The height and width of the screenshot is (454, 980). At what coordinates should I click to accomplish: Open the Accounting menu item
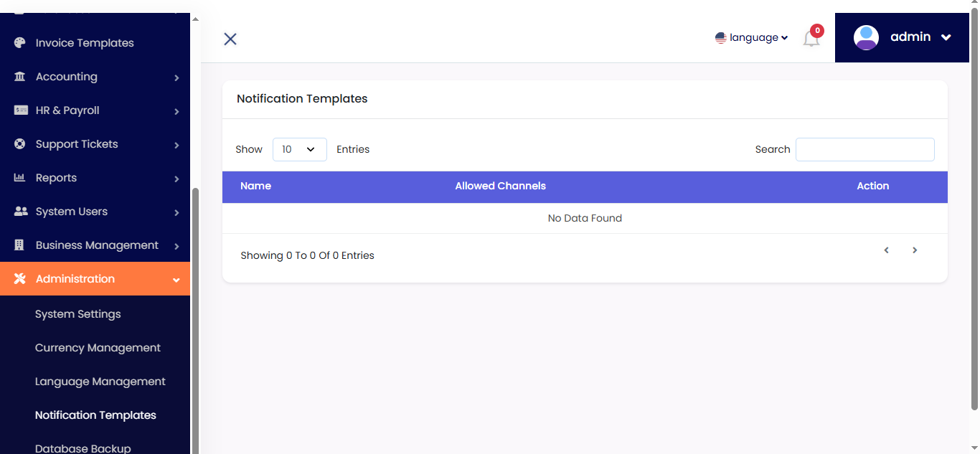[95, 77]
